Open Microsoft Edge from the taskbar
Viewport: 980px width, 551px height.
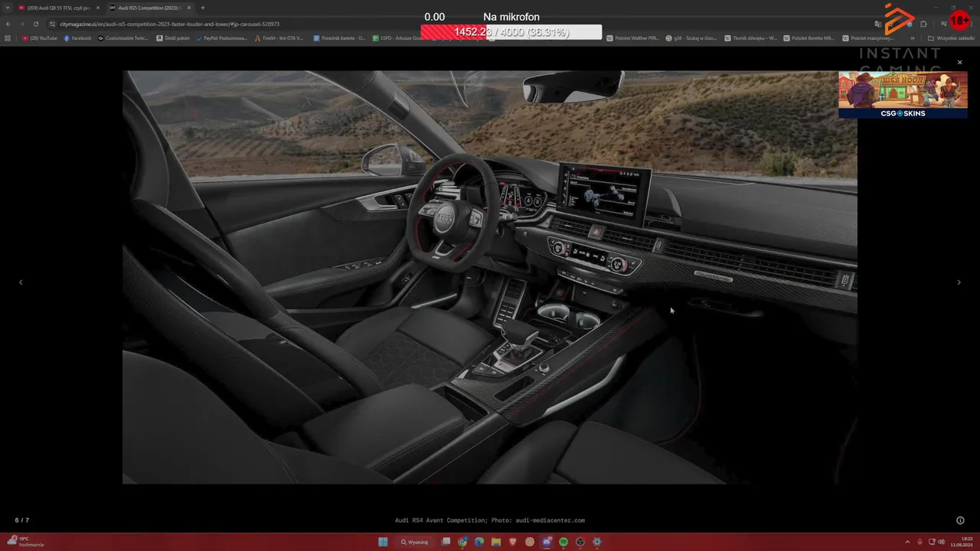(479, 542)
